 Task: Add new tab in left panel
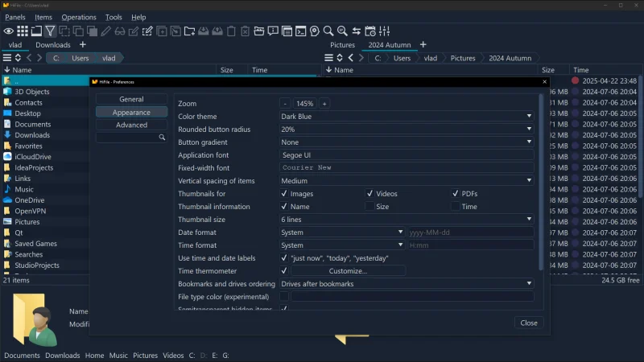pos(83,44)
